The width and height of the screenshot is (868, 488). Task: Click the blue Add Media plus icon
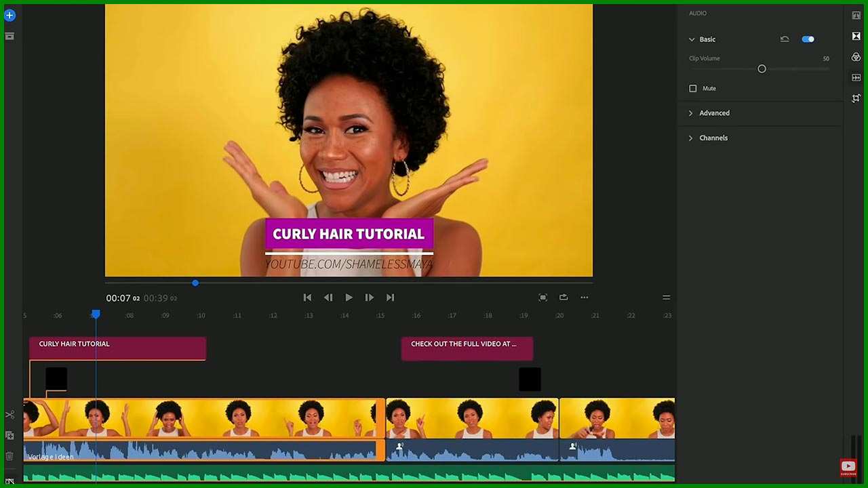[9, 15]
